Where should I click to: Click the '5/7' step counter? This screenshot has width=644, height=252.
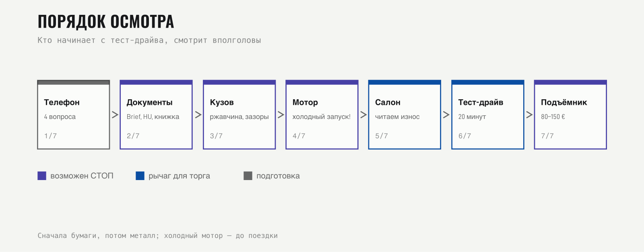click(382, 136)
